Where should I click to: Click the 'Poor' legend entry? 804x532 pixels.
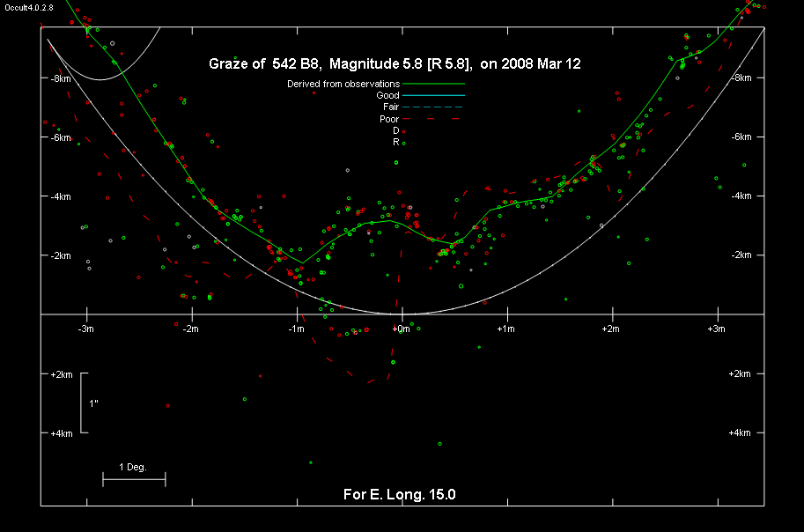[389, 119]
